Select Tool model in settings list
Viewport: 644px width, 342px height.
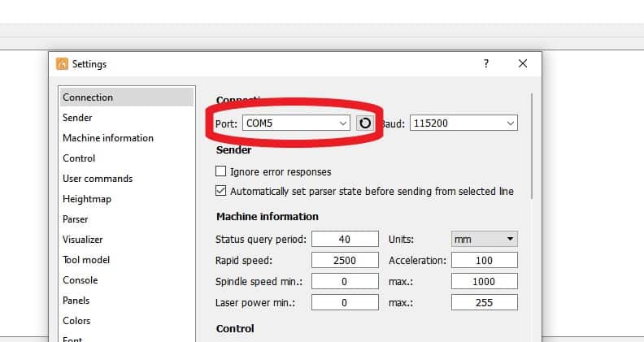(127, 260)
